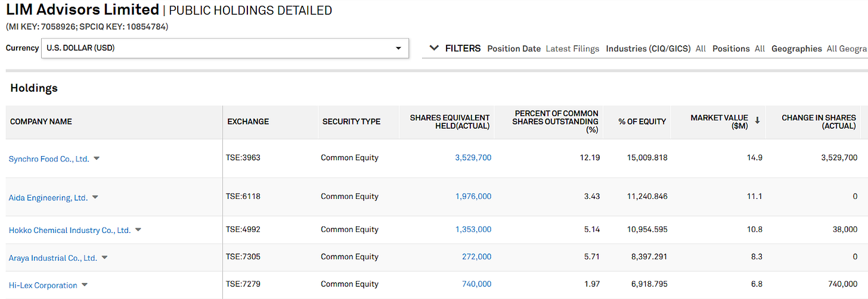Viewport: 868px width, 299px height.
Task: Expand dropdown arrow next to Hi-Lex Corporation
Action: [x=85, y=285]
